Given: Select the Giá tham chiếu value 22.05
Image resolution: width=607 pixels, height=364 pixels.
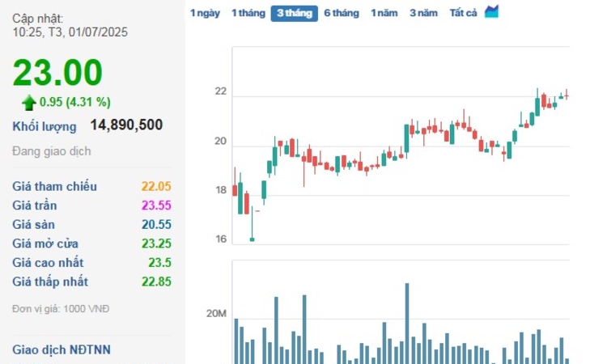Looking at the screenshot, I should point(156,186).
